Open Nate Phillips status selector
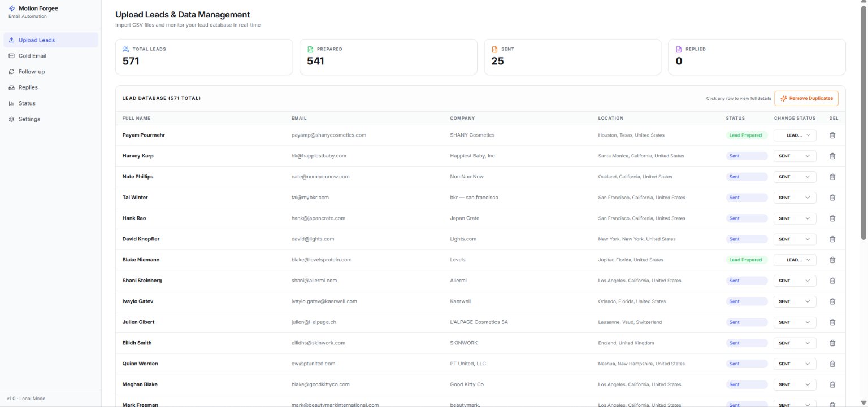The height and width of the screenshot is (407, 868). (795, 177)
